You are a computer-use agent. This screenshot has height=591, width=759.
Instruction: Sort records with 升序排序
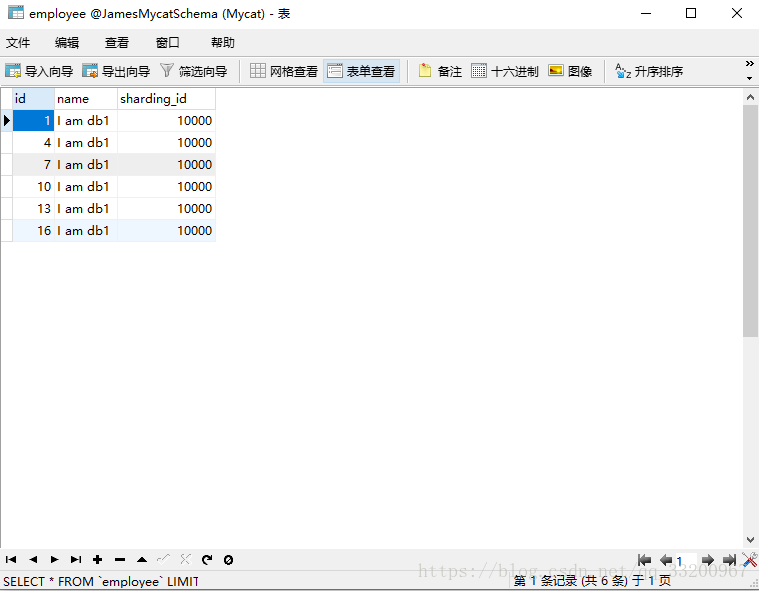tap(649, 71)
